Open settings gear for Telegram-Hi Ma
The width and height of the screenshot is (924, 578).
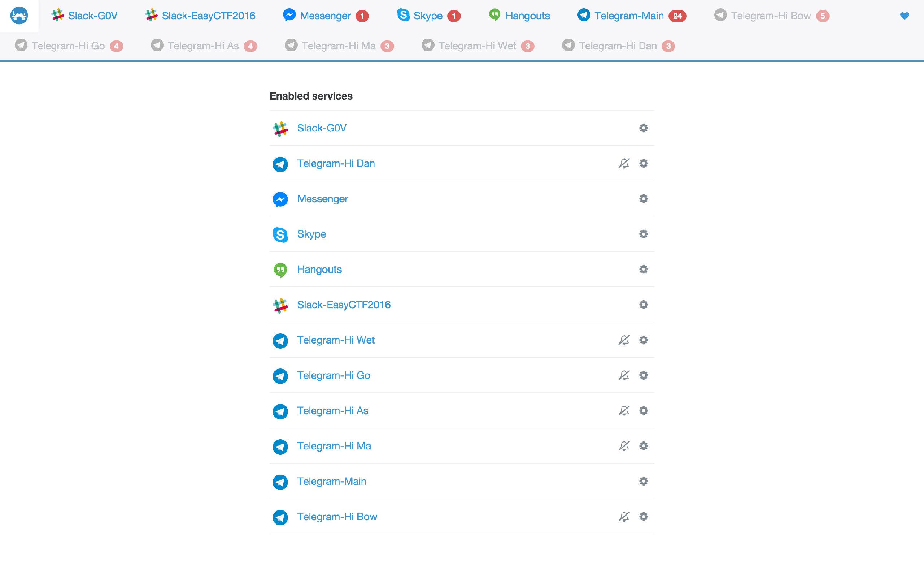[643, 446]
